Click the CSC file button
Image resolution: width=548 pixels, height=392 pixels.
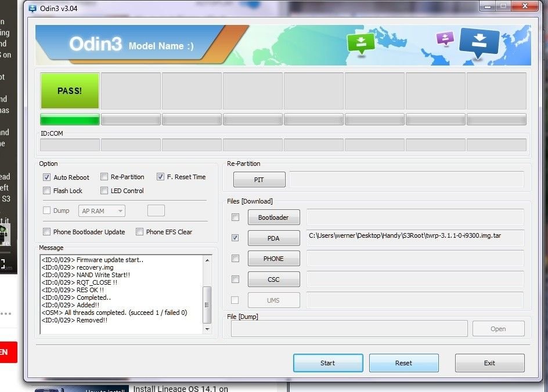tap(273, 280)
